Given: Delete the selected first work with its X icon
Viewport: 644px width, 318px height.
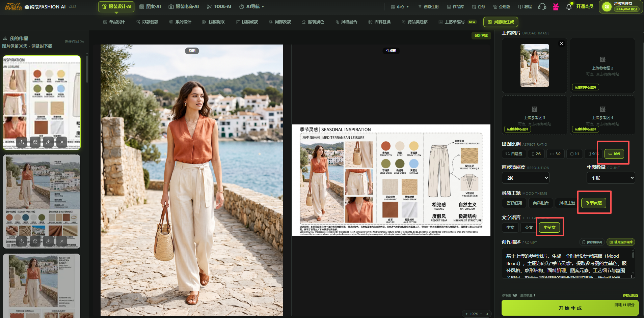Looking at the screenshot, I should [62, 142].
